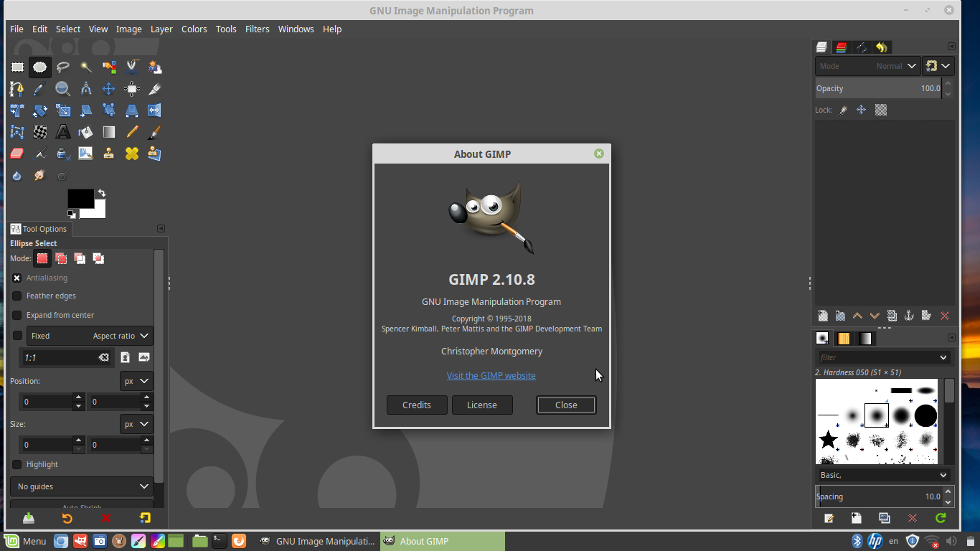Select the Measure compass tool
Image resolution: width=980 pixels, height=551 pixels.
click(x=86, y=89)
